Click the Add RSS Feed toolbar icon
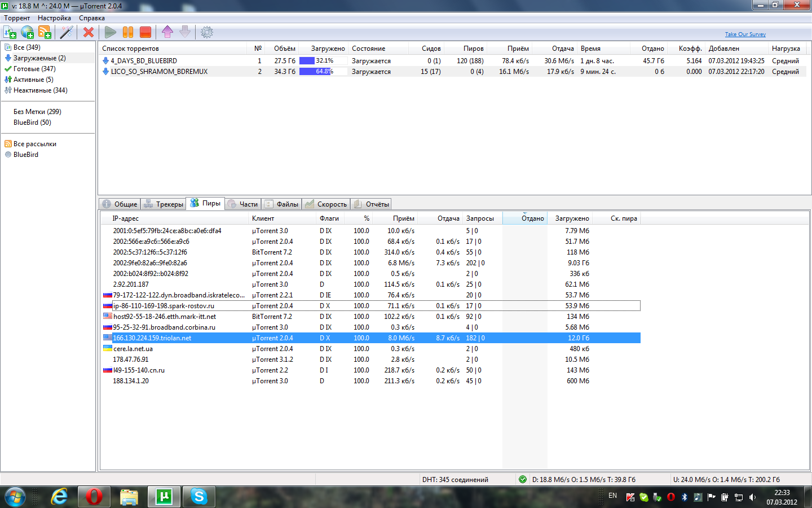The width and height of the screenshot is (812, 508). pyautogui.click(x=45, y=32)
